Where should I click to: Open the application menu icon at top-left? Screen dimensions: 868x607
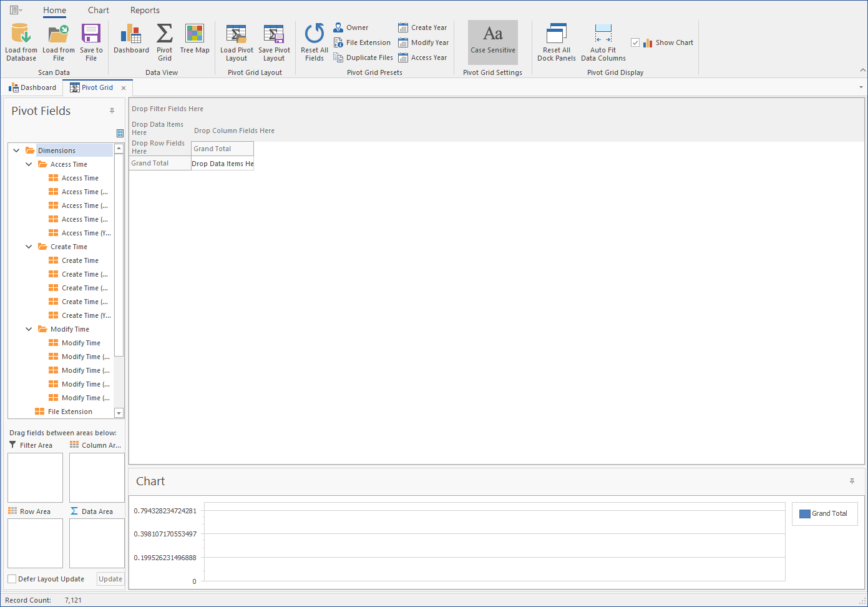coord(16,10)
